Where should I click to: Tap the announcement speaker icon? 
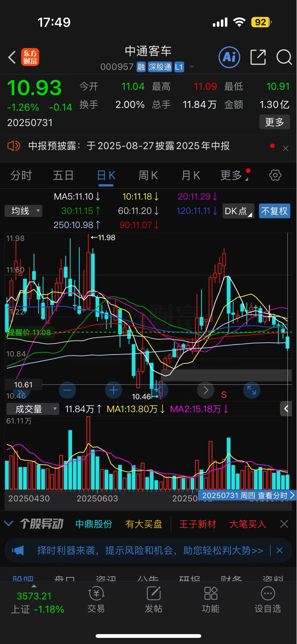(x=14, y=146)
